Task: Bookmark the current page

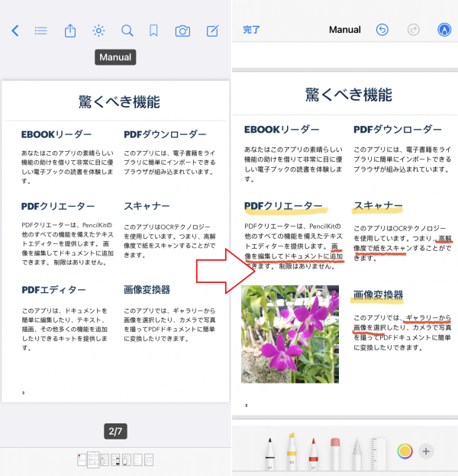Action: tap(153, 31)
